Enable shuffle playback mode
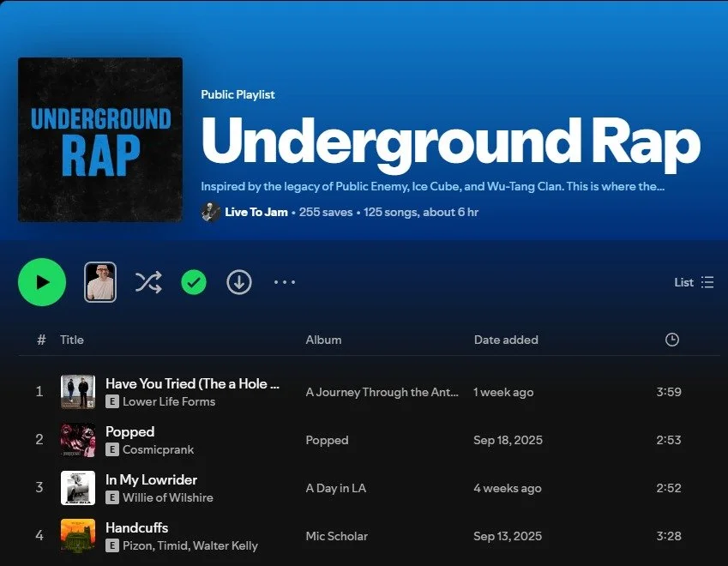This screenshot has height=566, width=728. [x=148, y=281]
